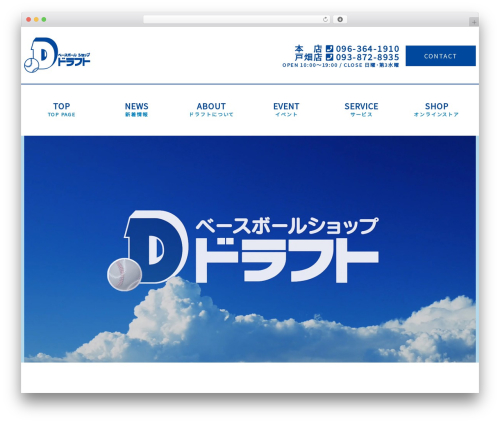Click the yellow minimize window button
This screenshot has width=500, height=423.
(36, 20)
